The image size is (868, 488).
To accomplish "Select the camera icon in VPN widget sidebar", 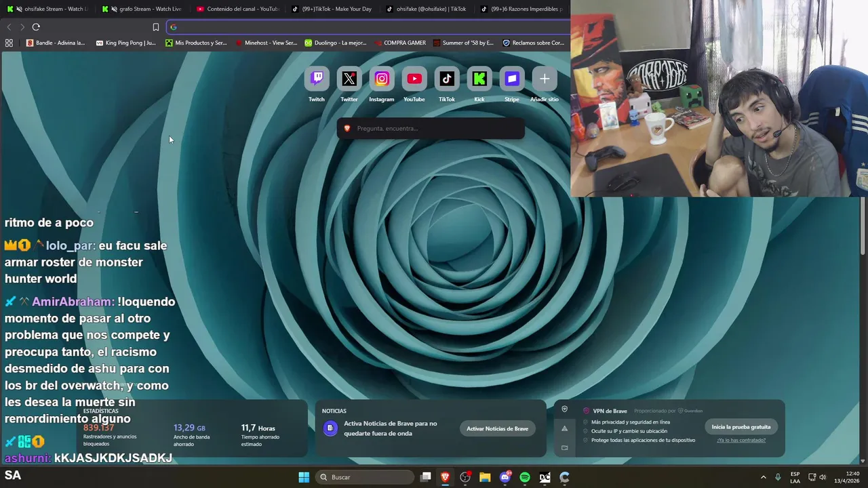I will 565,447.
